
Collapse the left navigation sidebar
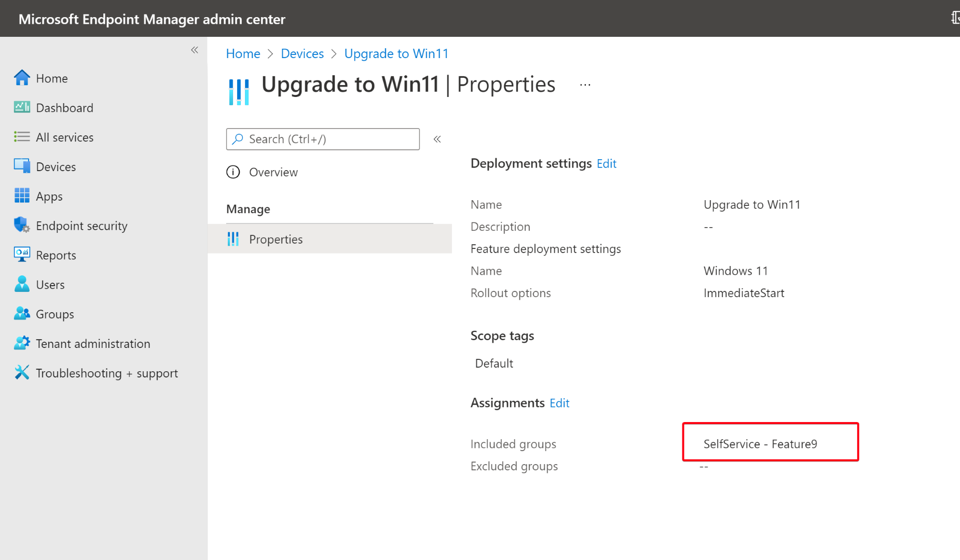click(x=195, y=50)
